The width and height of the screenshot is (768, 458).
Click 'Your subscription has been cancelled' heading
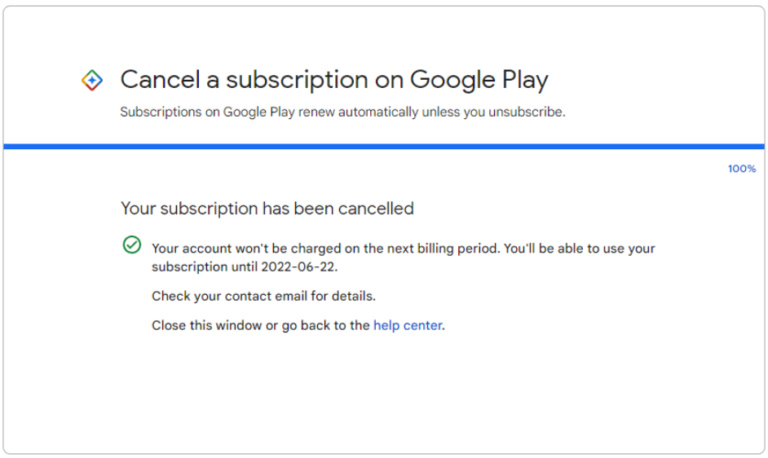pyautogui.click(x=267, y=209)
